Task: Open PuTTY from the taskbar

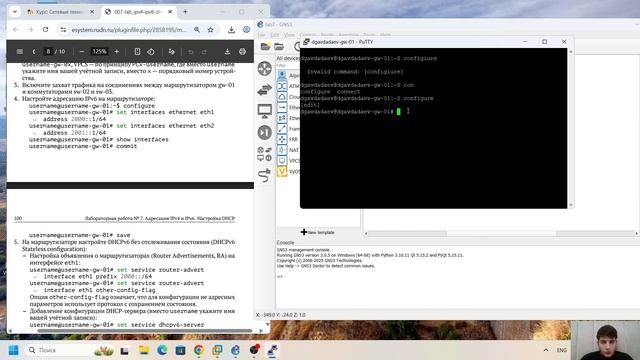Action: coord(272,350)
